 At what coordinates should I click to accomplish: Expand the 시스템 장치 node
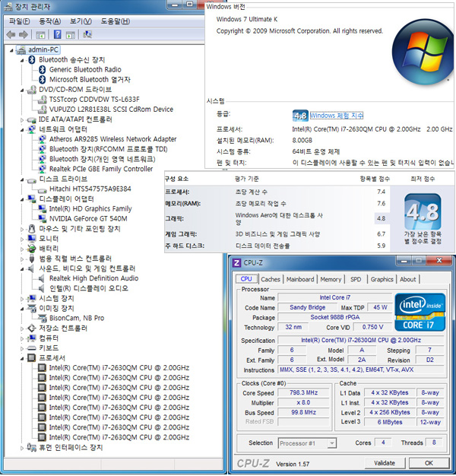(22, 299)
